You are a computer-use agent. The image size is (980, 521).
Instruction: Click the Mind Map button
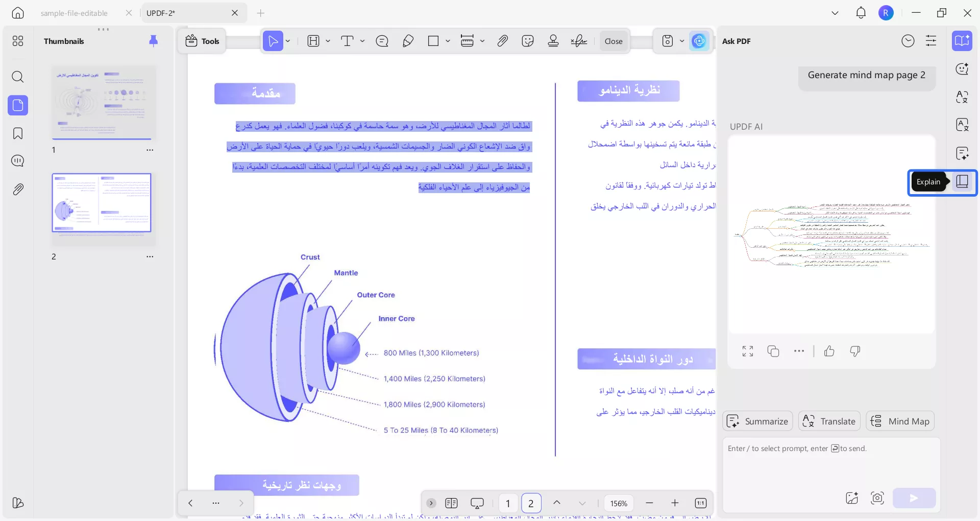pyautogui.click(x=900, y=421)
